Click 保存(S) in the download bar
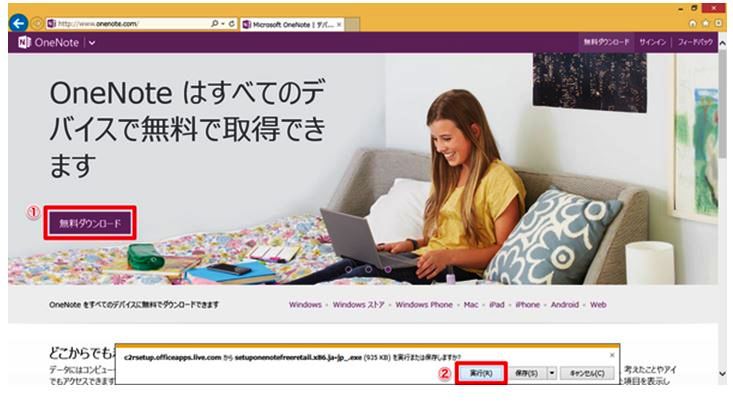The image size is (733, 414). coord(526,373)
